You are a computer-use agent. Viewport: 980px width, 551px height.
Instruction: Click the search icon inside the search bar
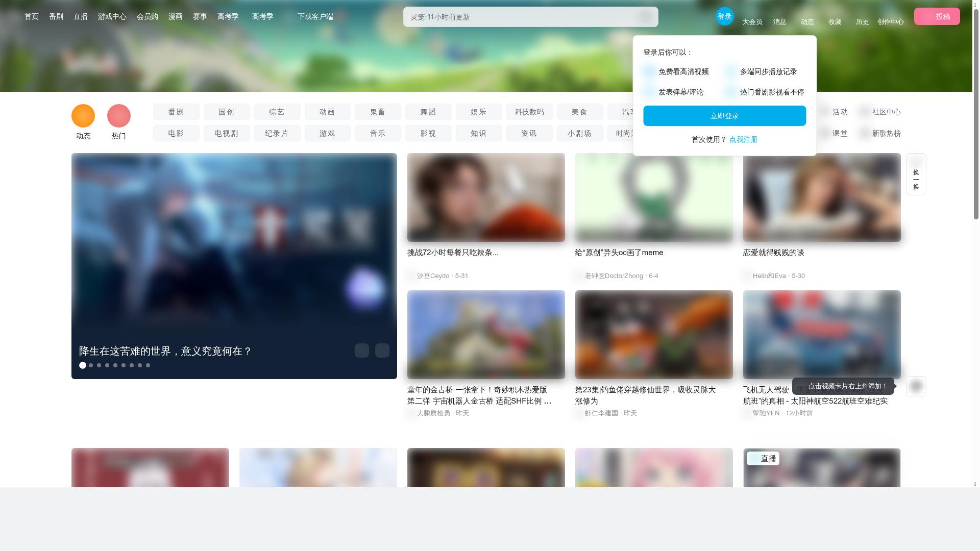(645, 16)
